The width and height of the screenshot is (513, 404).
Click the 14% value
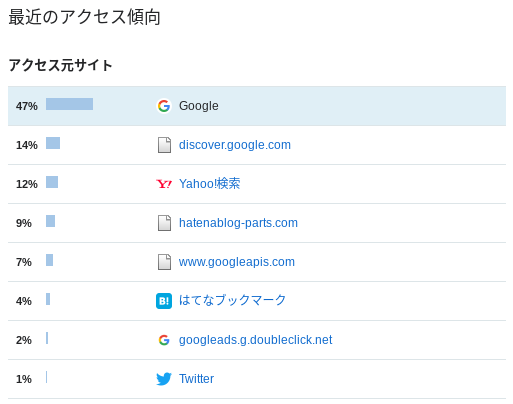tap(27, 145)
